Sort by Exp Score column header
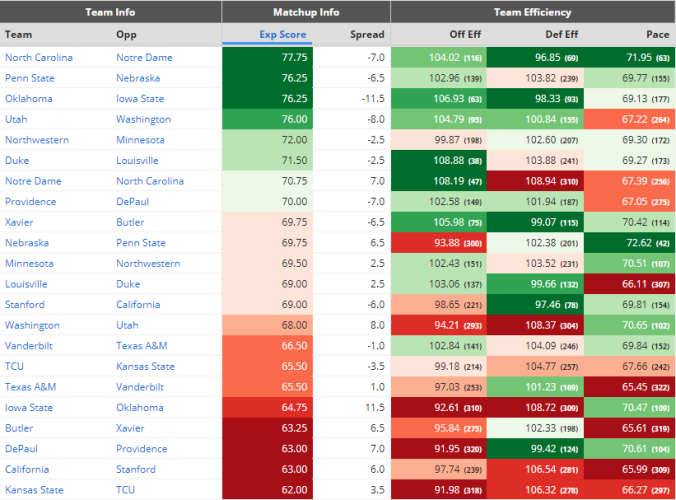Image resolution: width=676 pixels, height=500 pixels. [282, 34]
